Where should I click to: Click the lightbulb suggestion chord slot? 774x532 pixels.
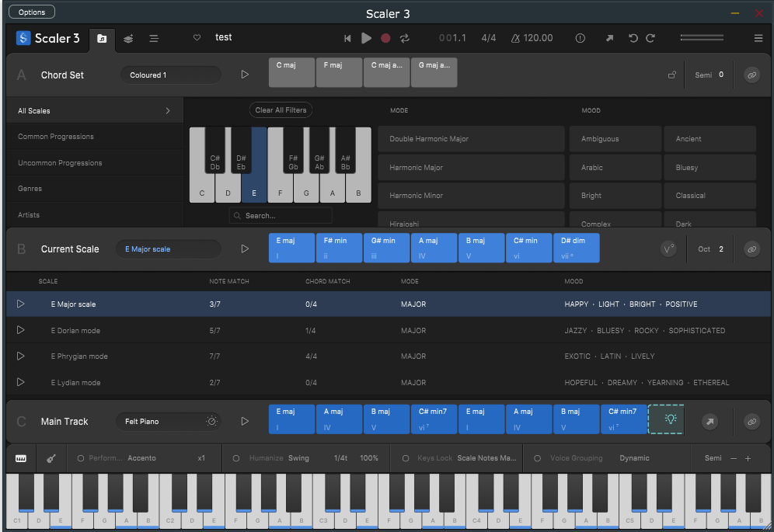[666, 419]
